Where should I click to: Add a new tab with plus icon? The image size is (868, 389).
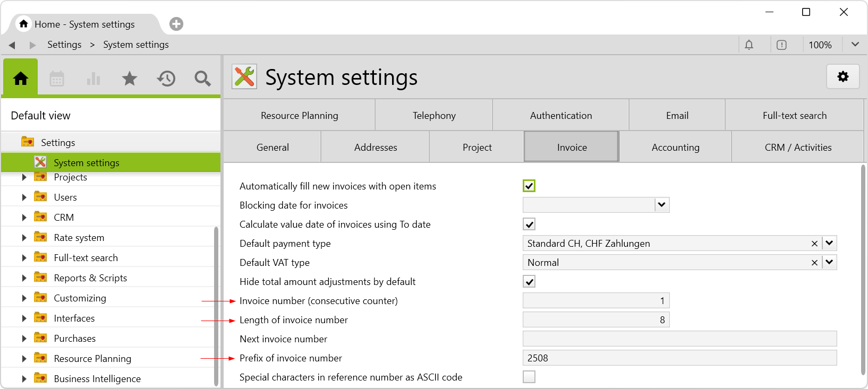(176, 24)
